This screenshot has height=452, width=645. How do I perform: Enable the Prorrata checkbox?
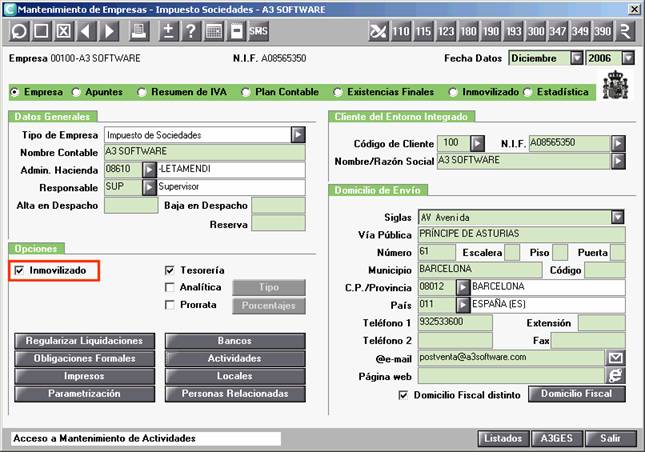click(x=169, y=305)
